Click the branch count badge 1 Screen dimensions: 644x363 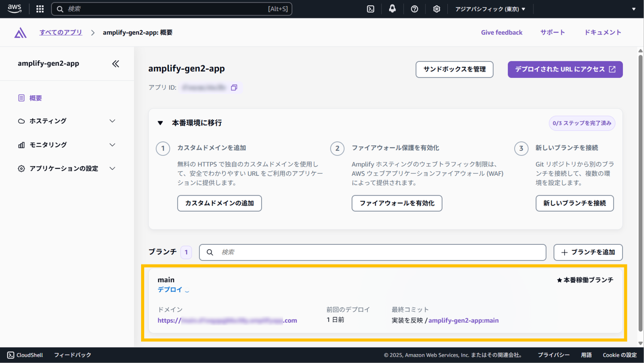186,252
